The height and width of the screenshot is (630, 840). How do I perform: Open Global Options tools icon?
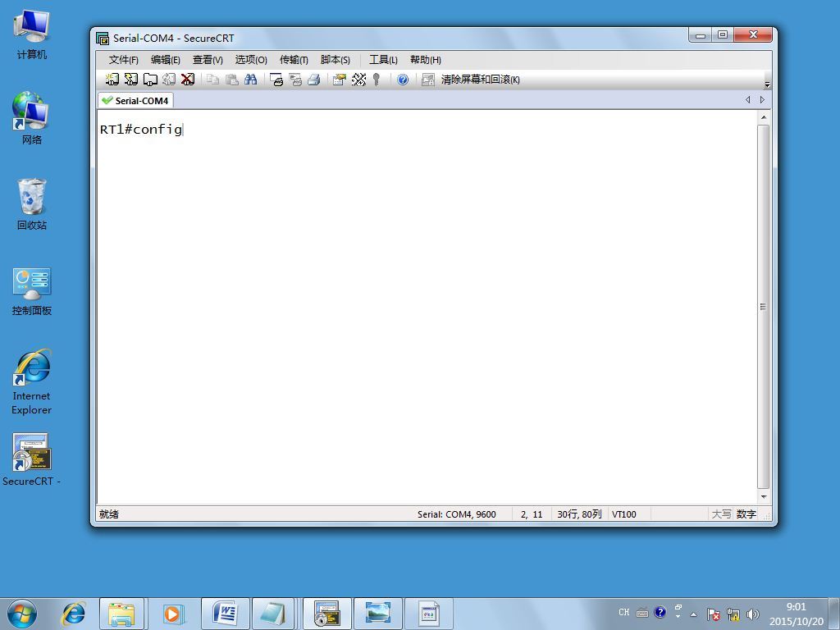pyautogui.click(x=358, y=80)
